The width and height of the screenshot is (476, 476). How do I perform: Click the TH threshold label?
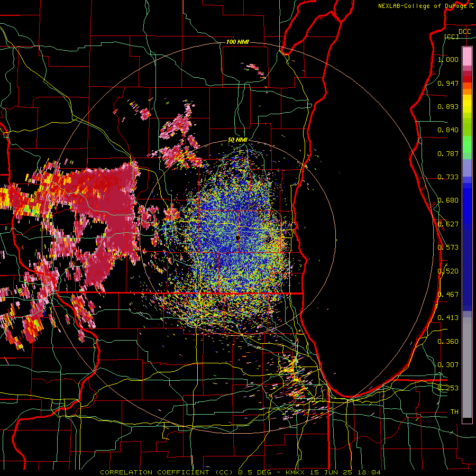tap(454, 412)
